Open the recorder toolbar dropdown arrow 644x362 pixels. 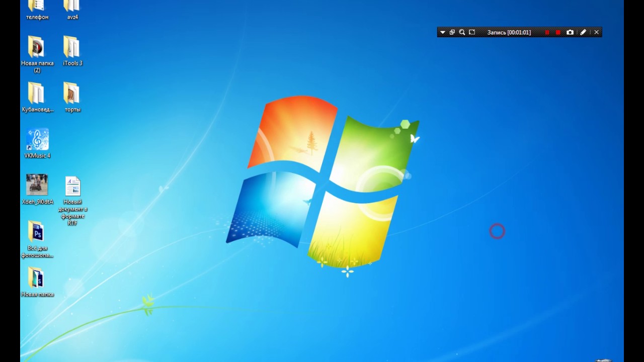pos(443,32)
